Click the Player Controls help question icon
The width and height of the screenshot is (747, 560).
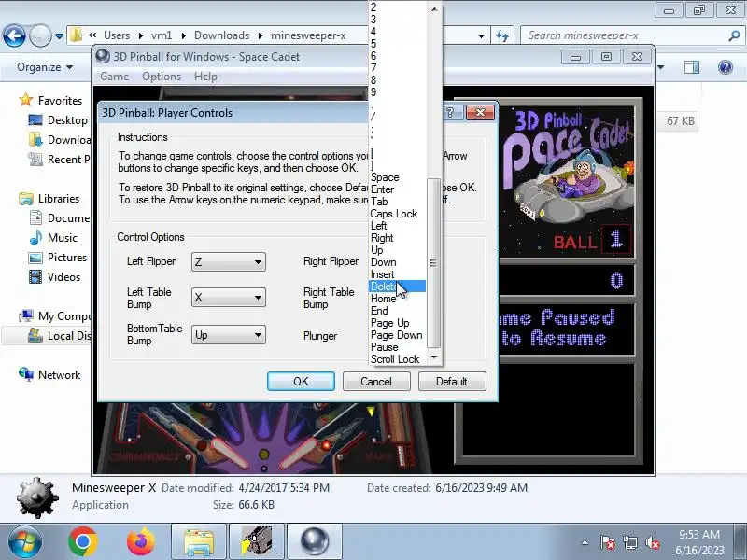[x=451, y=112]
